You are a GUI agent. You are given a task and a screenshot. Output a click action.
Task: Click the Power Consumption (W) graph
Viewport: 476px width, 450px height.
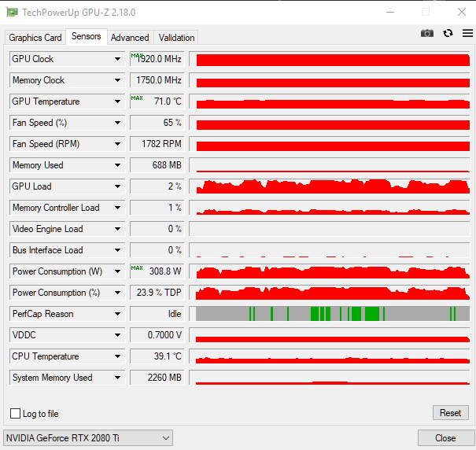click(330, 271)
